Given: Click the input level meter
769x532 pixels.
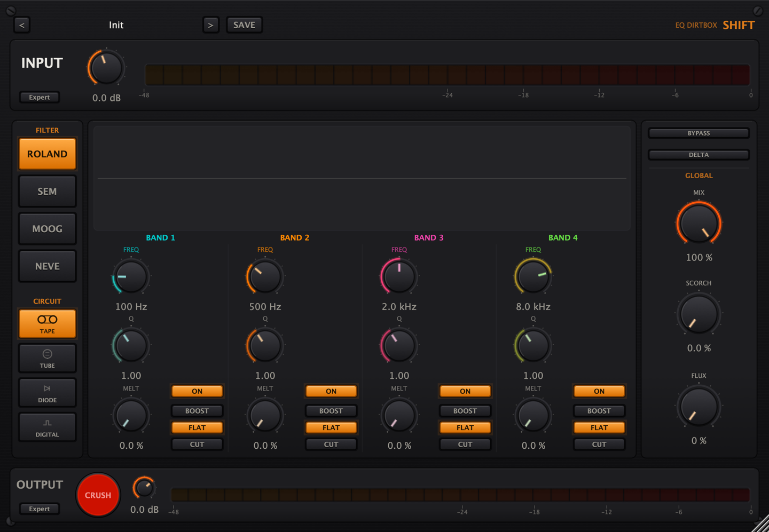Looking at the screenshot, I should coord(448,75).
